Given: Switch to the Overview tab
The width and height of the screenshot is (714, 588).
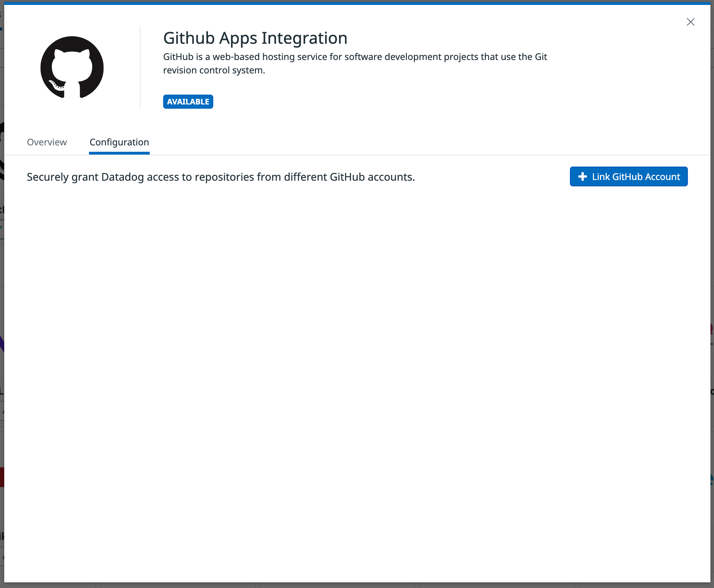Looking at the screenshot, I should pos(47,142).
